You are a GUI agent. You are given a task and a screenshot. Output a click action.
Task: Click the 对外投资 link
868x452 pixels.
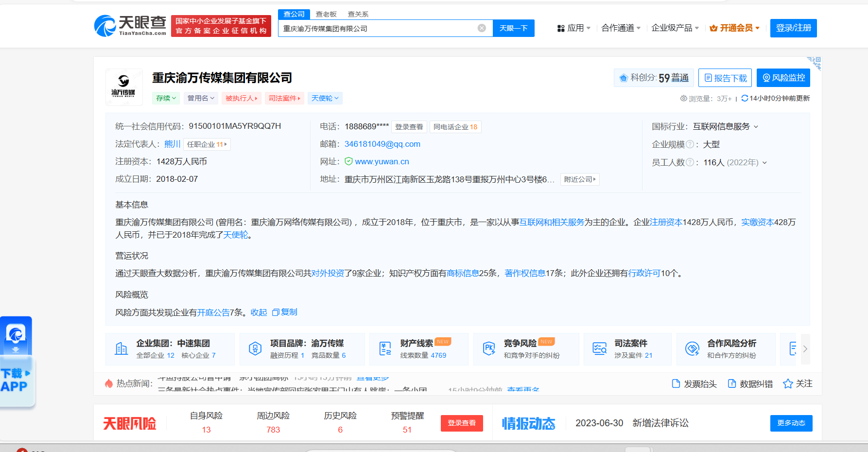point(328,273)
